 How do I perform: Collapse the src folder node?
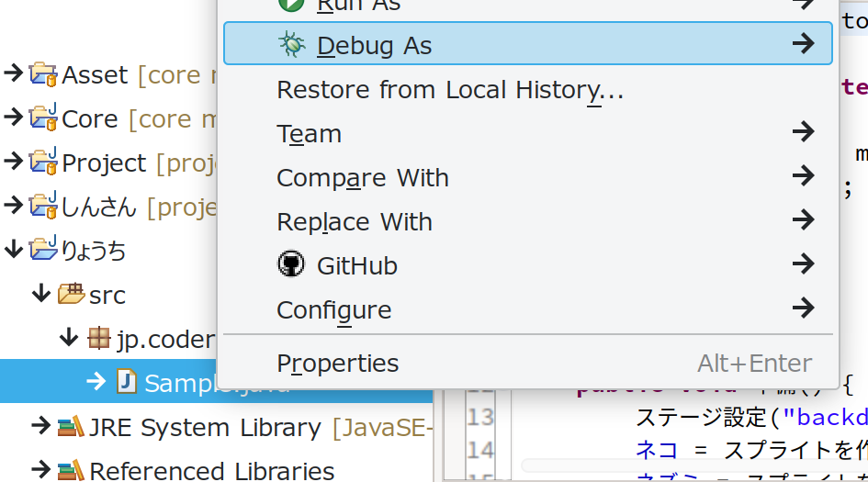40,295
